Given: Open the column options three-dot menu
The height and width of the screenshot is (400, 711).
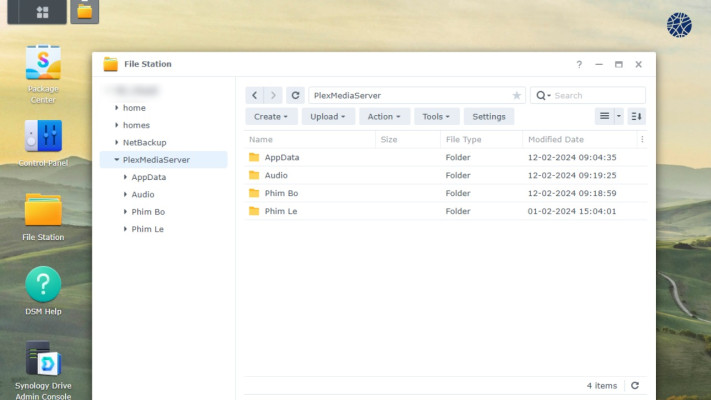Looking at the screenshot, I should click(642, 139).
